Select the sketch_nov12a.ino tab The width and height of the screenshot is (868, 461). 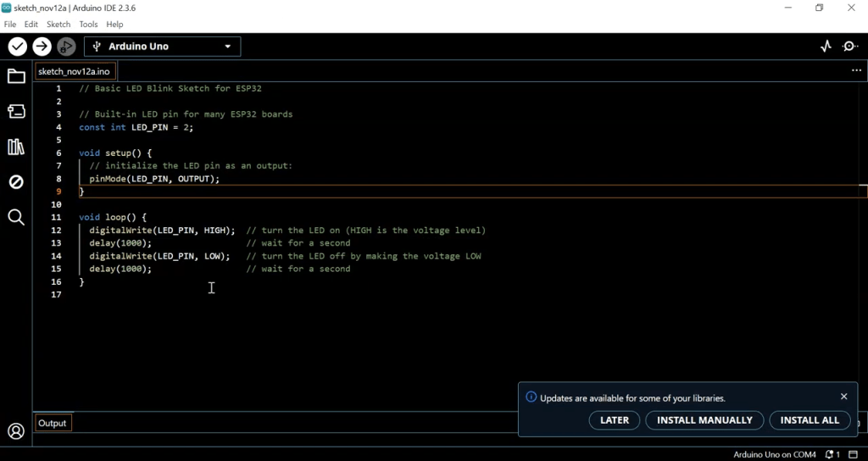(x=75, y=71)
